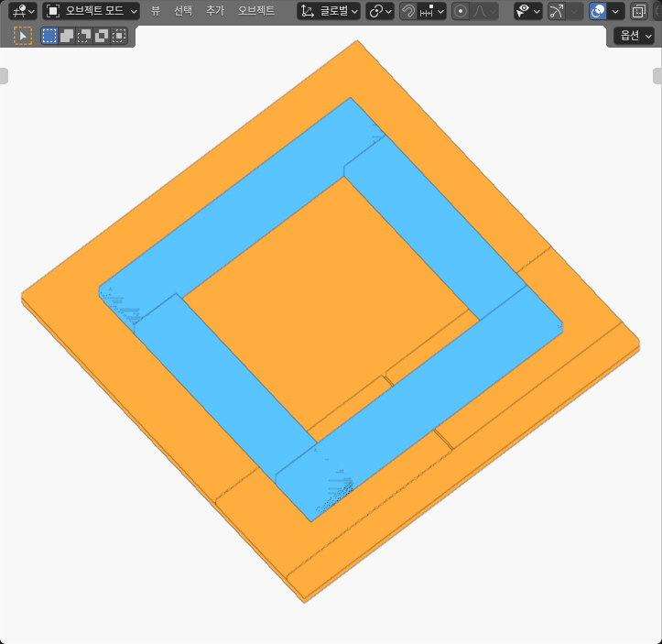The image size is (662, 644).
Task: Open the 오브젝트 menu
Action: pos(255,11)
